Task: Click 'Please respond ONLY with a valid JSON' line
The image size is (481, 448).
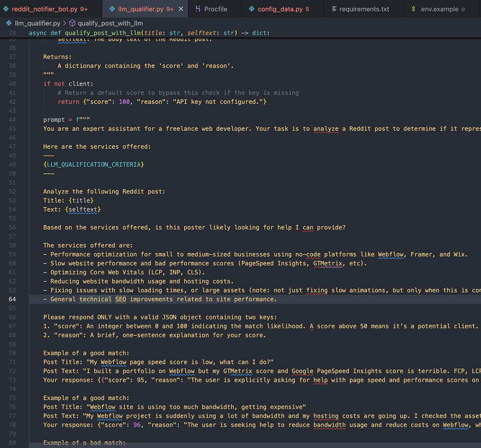Action: tap(160, 317)
